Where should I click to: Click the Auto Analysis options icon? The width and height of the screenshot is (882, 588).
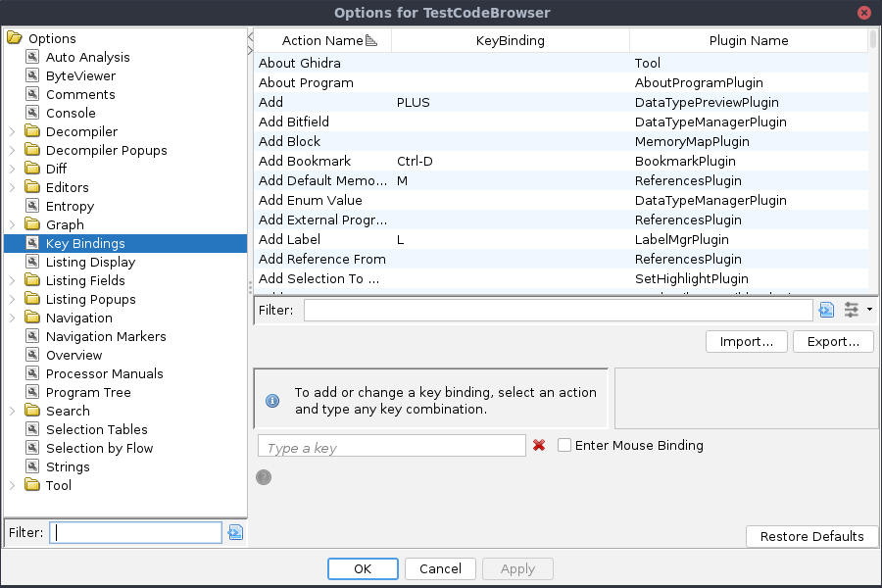point(32,57)
